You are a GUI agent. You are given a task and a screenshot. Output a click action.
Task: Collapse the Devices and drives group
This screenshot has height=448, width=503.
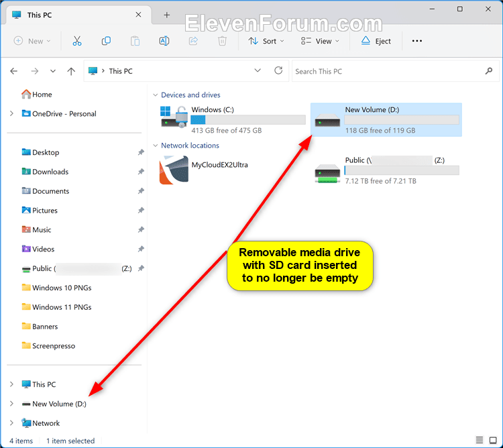[156, 95]
